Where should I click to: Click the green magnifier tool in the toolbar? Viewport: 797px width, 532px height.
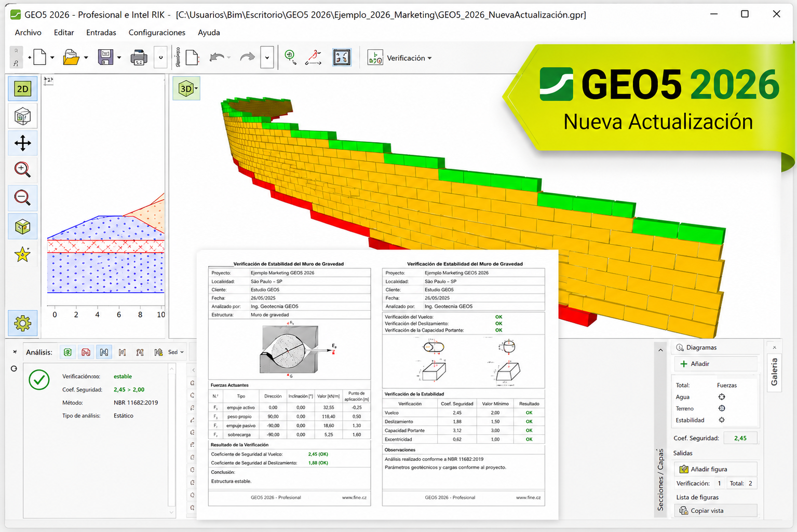(x=291, y=57)
